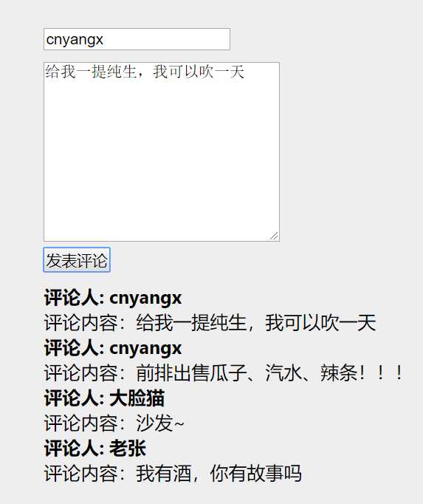Click the three exclamation marks after 辣条

tap(381, 373)
